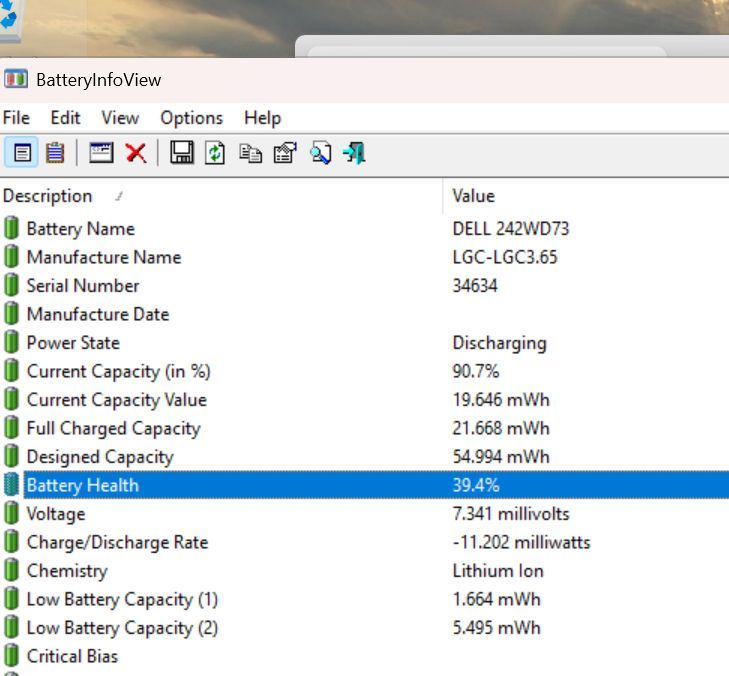
Task: Sort by the Description column header
Action: [x=48, y=196]
